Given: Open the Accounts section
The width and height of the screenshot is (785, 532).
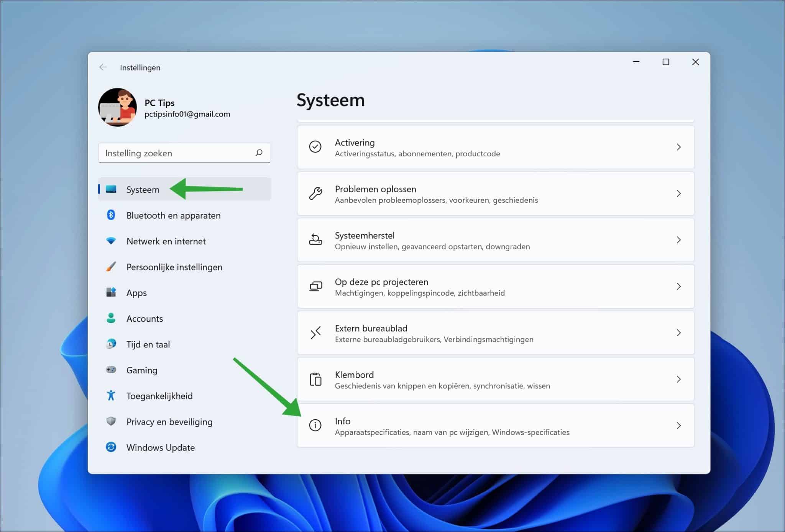Looking at the screenshot, I should (x=145, y=318).
